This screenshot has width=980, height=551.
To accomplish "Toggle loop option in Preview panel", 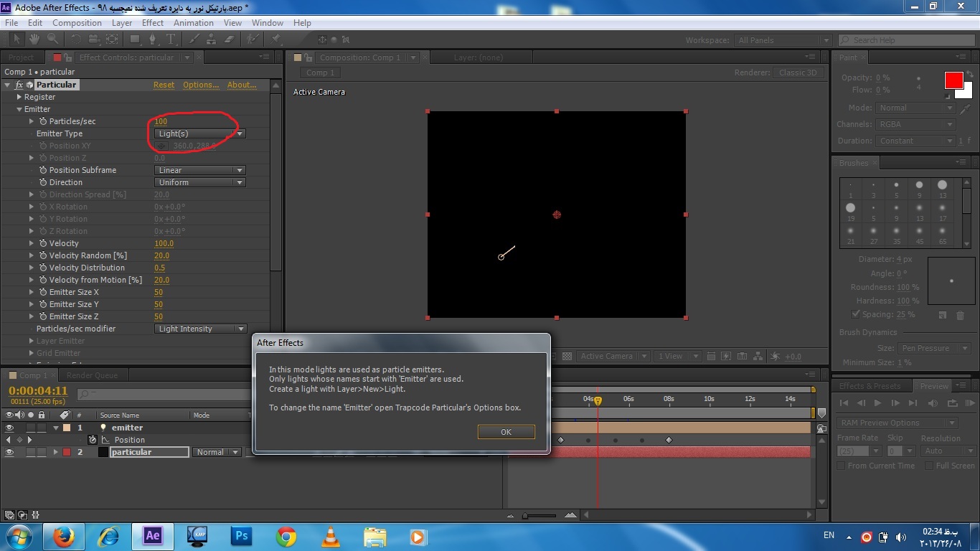I will (x=953, y=403).
